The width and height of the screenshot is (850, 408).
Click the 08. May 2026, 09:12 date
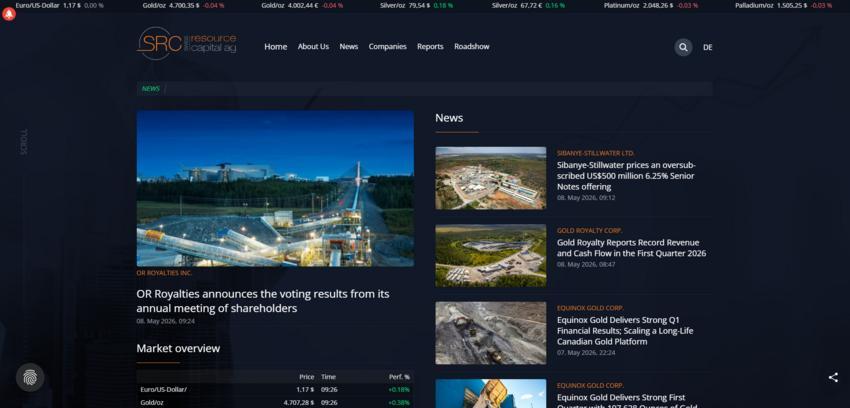coord(585,198)
